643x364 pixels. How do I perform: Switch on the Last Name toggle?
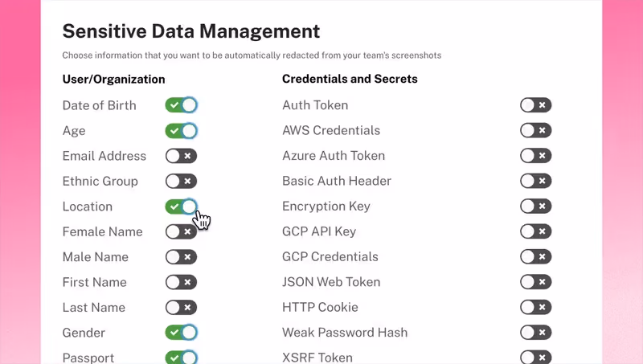pyautogui.click(x=182, y=308)
